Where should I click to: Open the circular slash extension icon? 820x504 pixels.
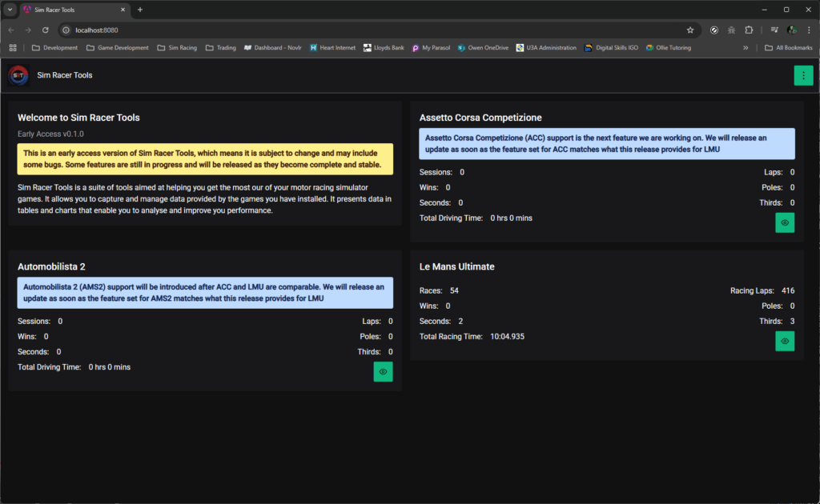coord(713,30)
